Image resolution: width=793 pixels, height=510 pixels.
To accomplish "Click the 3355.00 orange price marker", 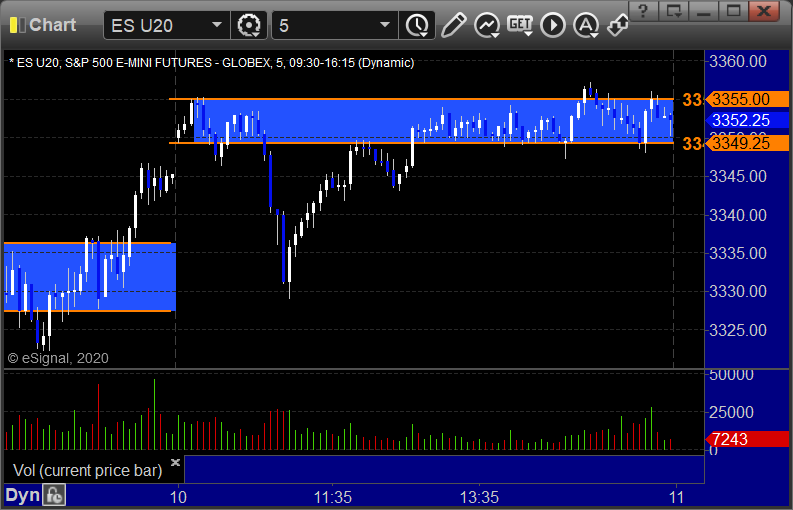I will [747, 99].
